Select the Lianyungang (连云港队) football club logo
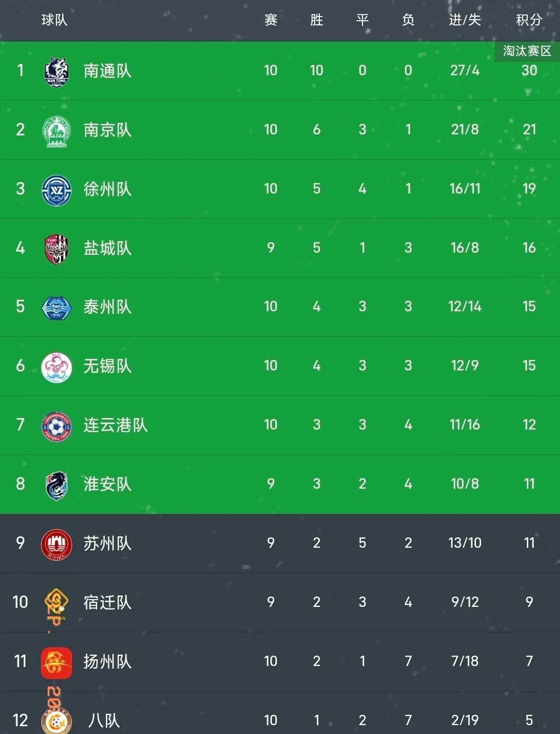The width and height of the screenshot is (560, 734). coord(57,425)
